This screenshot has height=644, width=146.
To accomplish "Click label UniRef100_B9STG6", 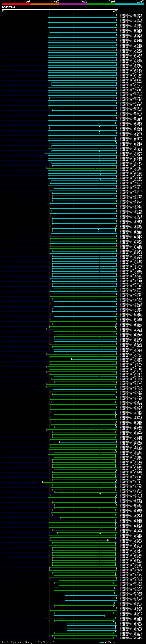I will (131, 326).
